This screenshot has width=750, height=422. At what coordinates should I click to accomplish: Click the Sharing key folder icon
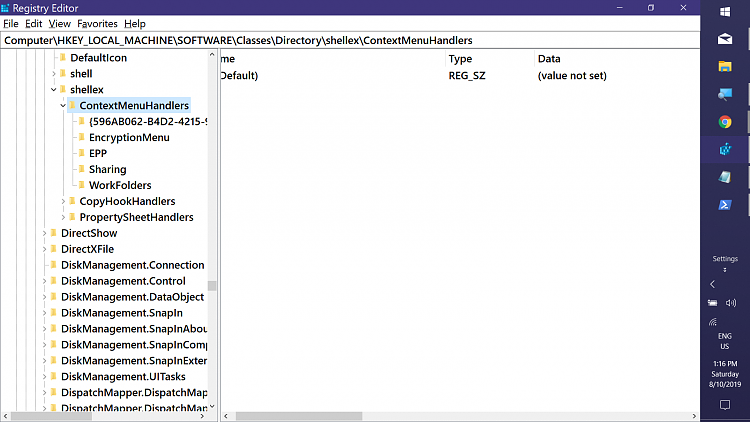[82, 169]
